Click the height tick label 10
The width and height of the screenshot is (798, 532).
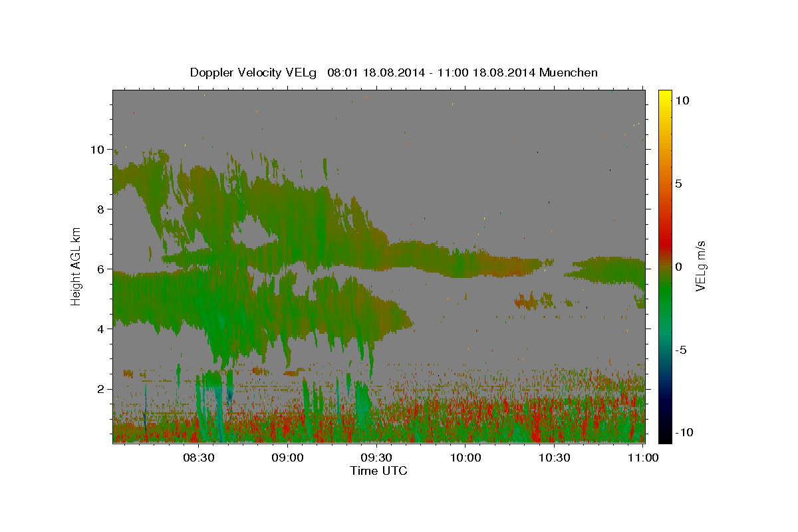click(x=96, y=150)
